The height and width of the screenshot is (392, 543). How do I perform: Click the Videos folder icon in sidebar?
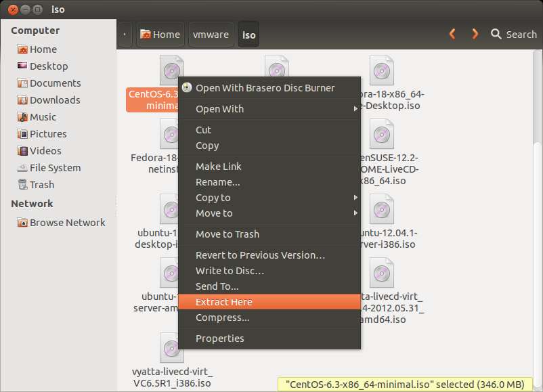coord(22,151)
